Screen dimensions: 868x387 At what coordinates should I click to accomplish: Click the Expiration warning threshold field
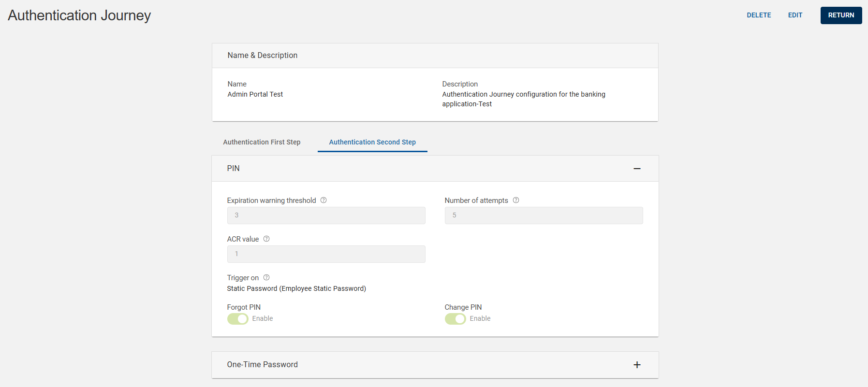(x=326, y=215)
